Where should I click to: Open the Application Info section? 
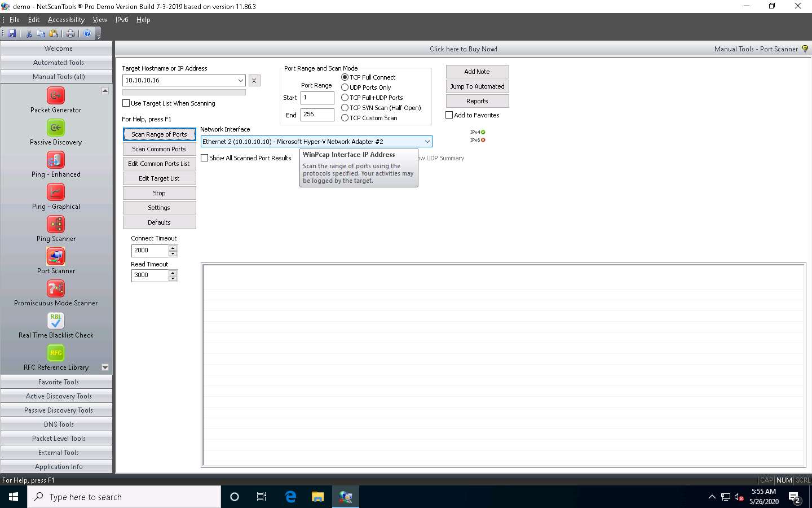click(x=56, y=467)
